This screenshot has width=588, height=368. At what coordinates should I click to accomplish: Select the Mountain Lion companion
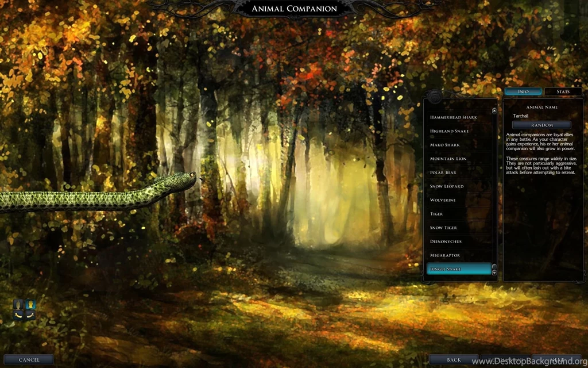[x=448, y=159]
